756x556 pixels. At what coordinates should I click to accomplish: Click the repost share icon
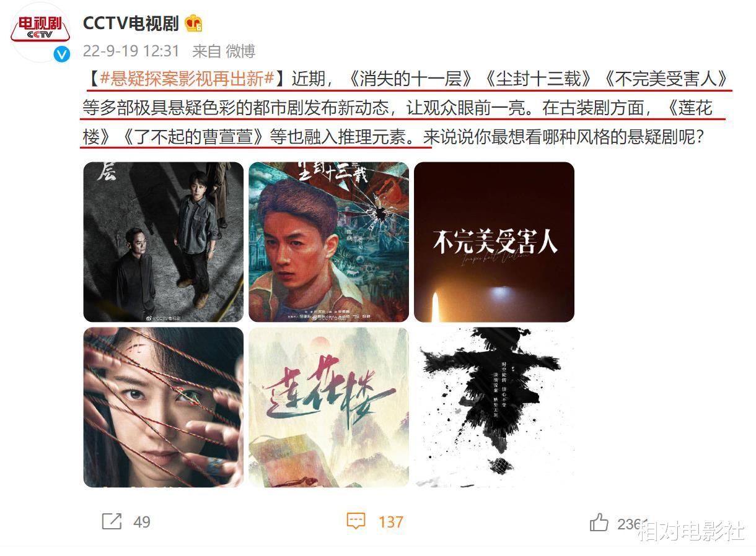click(112, 521)
